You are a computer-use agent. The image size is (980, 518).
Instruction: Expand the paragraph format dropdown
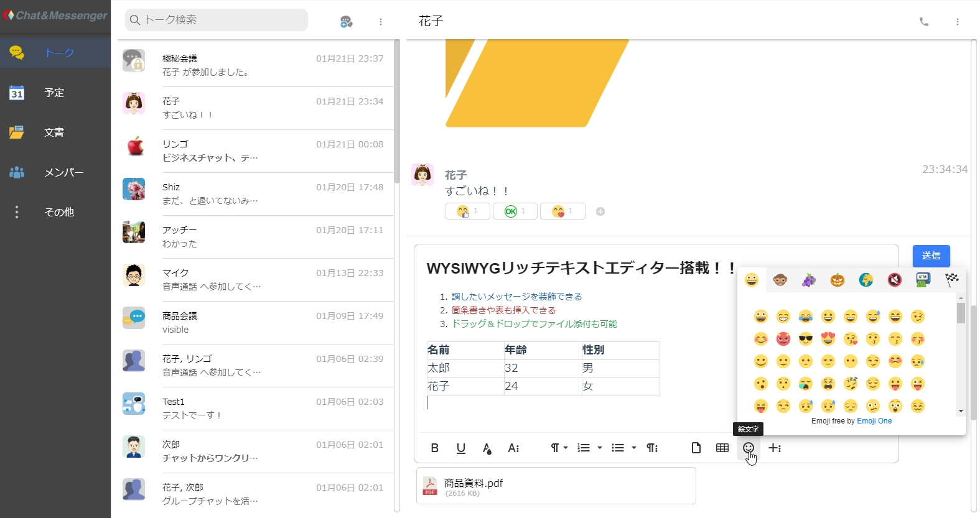(x=559, y=448)
